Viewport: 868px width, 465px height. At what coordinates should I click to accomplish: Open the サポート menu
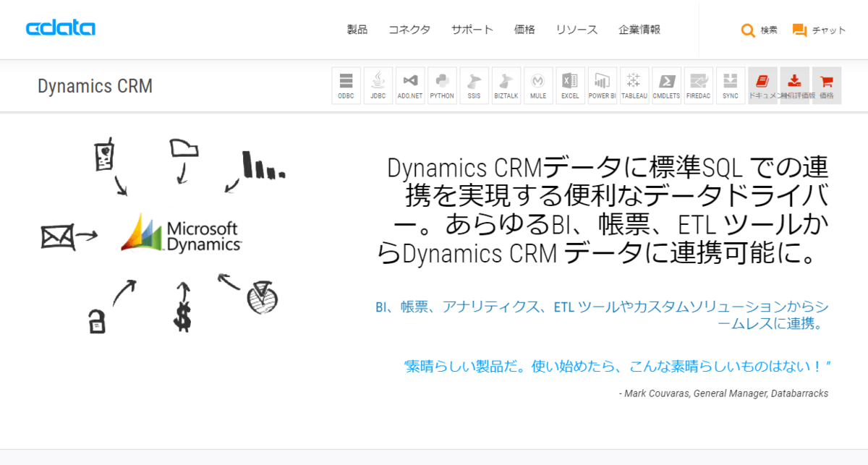[x=472, y=30]
